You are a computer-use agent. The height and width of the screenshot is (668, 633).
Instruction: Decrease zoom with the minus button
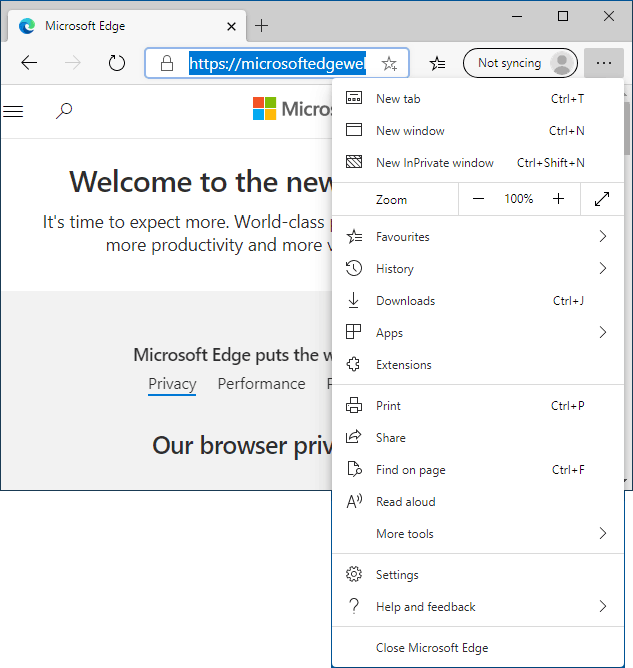(x=478, y=199)
